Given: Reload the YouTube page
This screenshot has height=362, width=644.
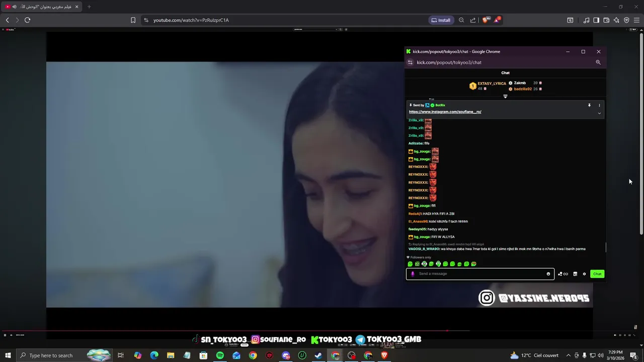Looking at the screenshot, I should point(27,20).
